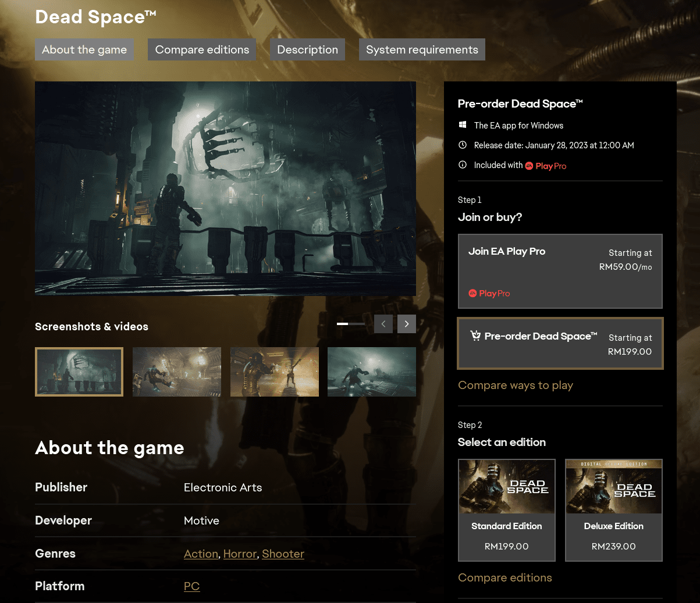
Task: Select the first screenshot thumbnail with gold border
Action: (79, 372)
